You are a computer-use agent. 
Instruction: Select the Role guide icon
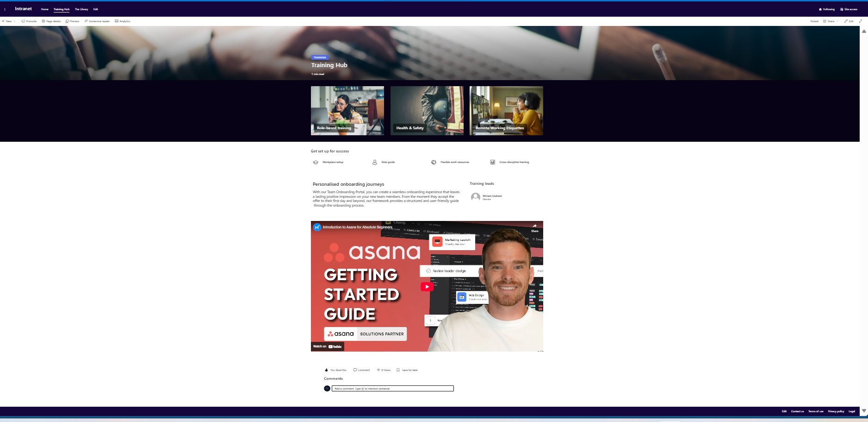374,162
